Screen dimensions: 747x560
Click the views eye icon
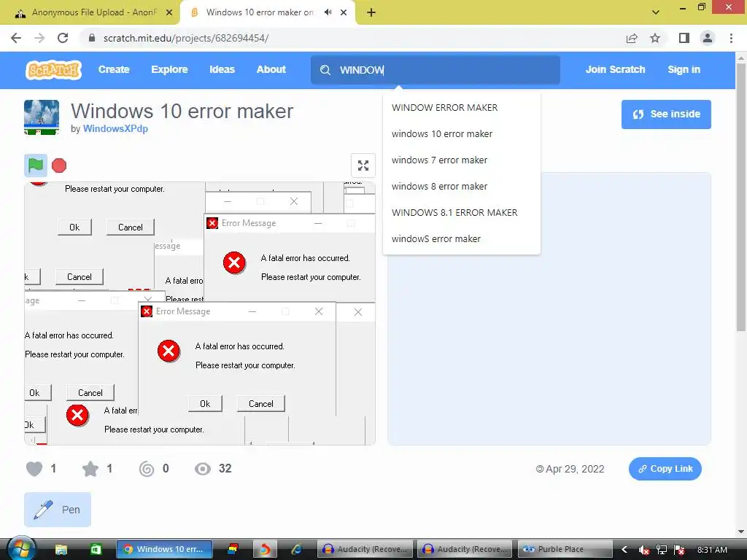[203, 469]
